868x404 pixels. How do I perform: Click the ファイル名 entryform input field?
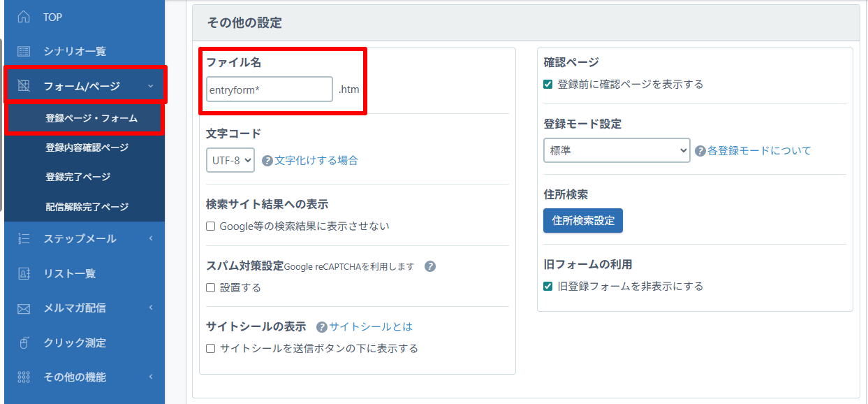(270, 89)
